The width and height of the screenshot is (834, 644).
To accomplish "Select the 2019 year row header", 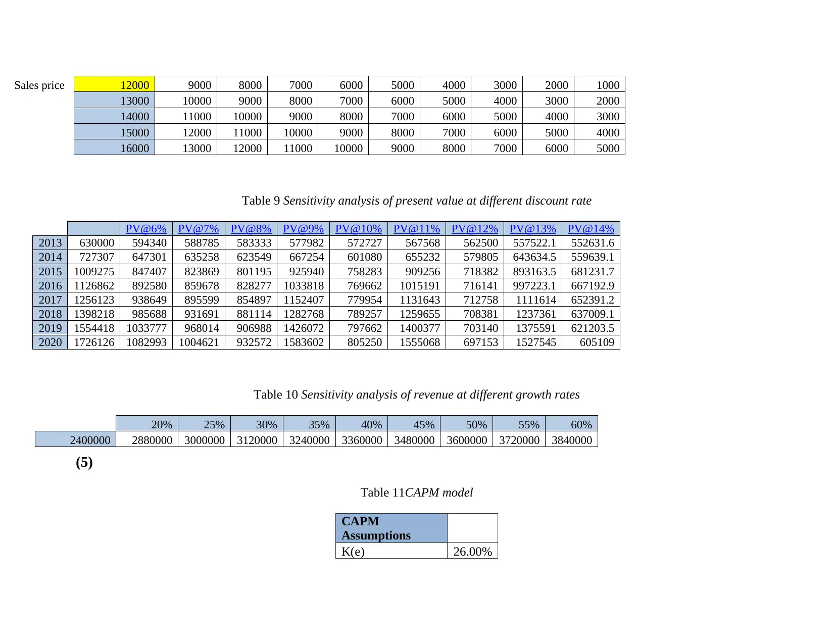I will (x=50, y=328).
